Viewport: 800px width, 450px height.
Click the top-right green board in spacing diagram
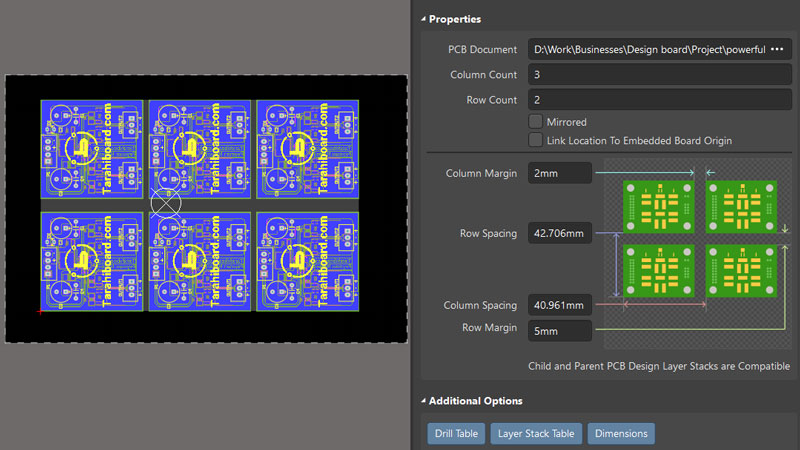coord(743,206)
